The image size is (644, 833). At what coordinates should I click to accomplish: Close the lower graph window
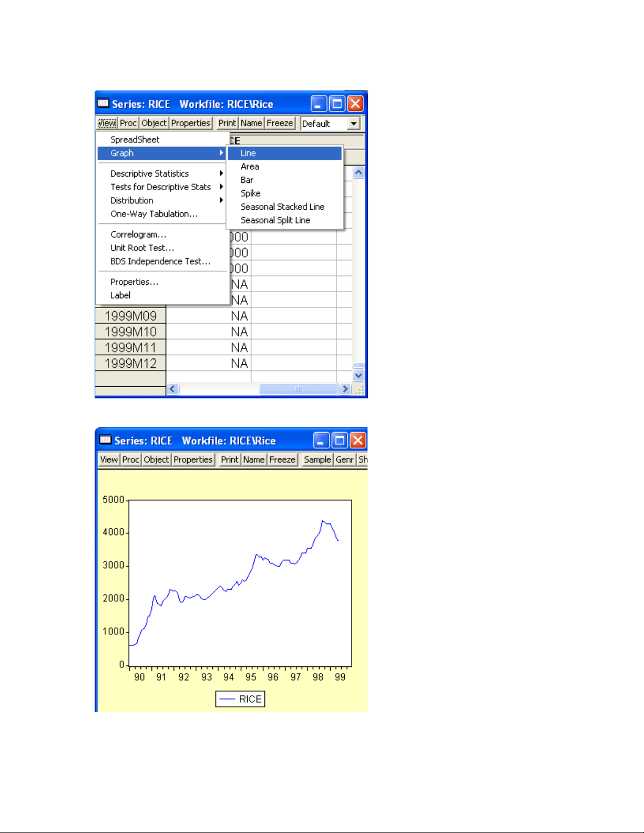coord(358,440)
